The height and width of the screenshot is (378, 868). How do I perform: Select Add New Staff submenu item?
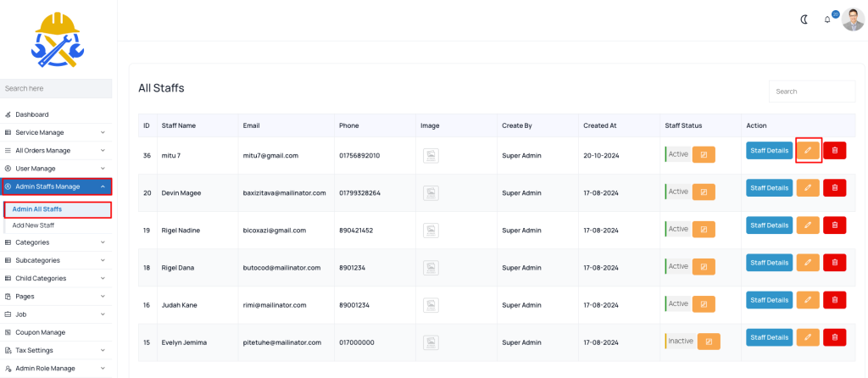(x=58, y=225)
